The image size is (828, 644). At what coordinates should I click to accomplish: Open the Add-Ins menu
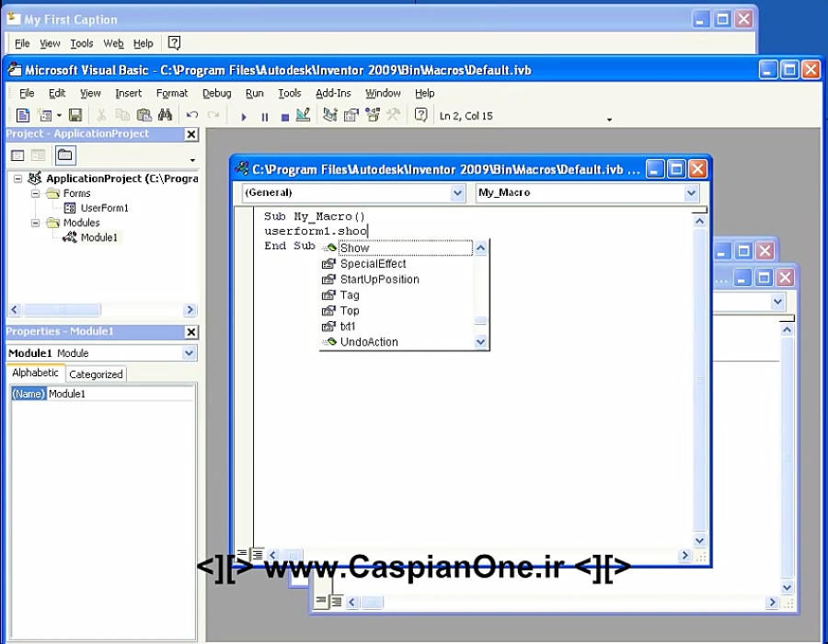click(335, 93)
